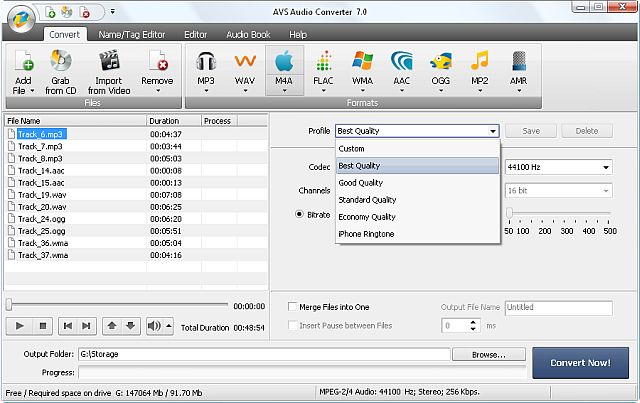Select the AMR format icon

tap(519, 62)
